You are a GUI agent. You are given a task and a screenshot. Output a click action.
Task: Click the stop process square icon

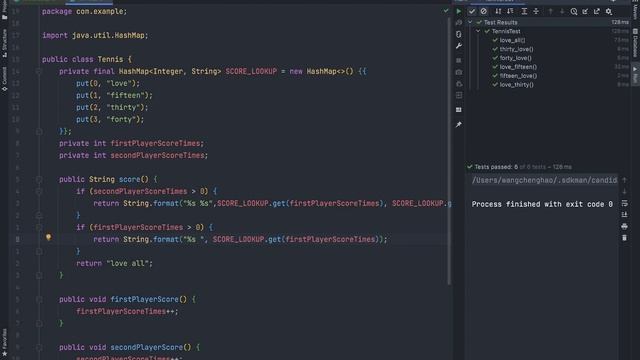pos(459,60)
